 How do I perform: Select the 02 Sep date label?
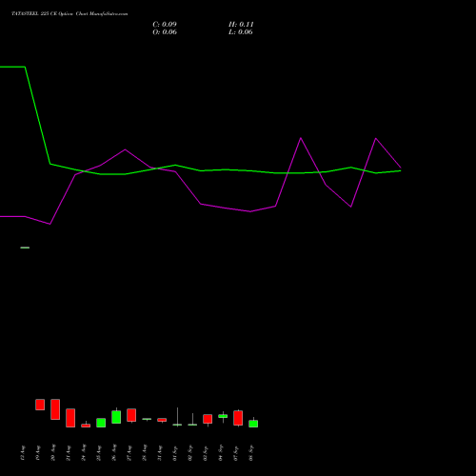tap(190, 453)
